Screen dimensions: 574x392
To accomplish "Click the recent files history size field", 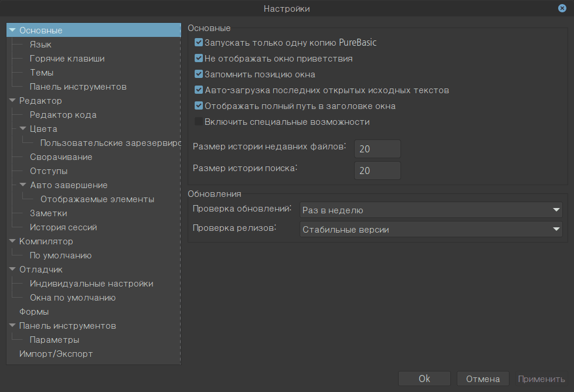I will (377, 149).
